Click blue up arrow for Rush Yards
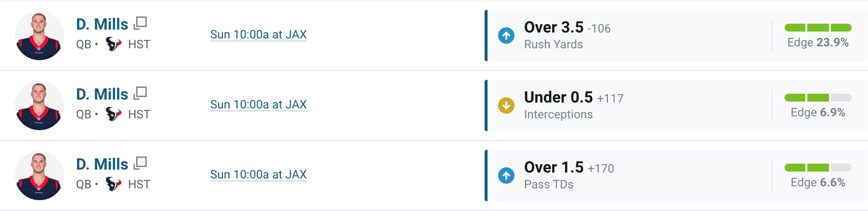 tap(506, 35)
